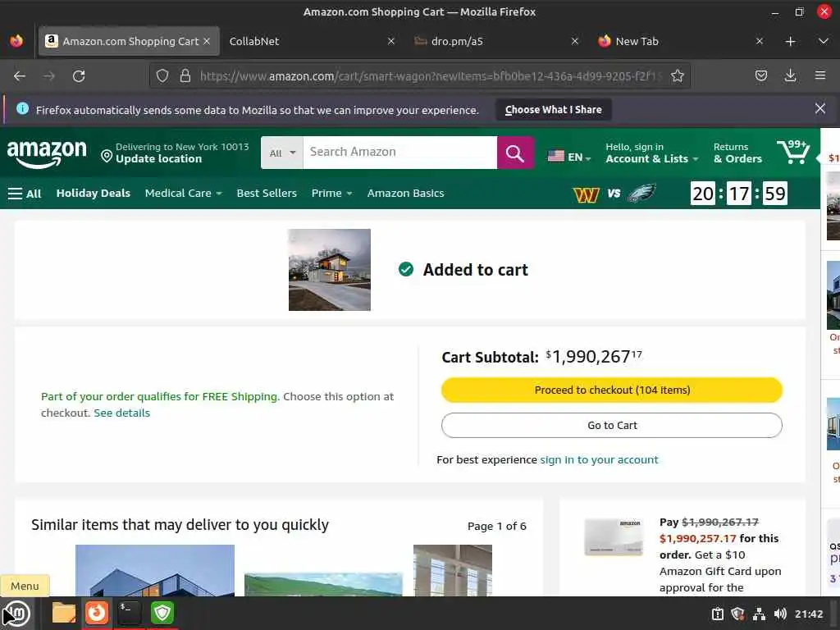Open the tracking protection shield icon
This screenshot has height=630, width=840.
162,76
